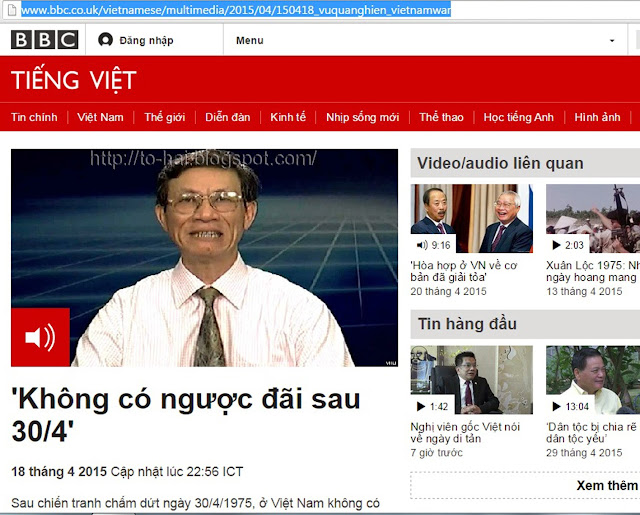640x515 pixels.
Task: Open 'Nghị viên gốc Việt nói về ngày di tản'
Action: (465, 433)
